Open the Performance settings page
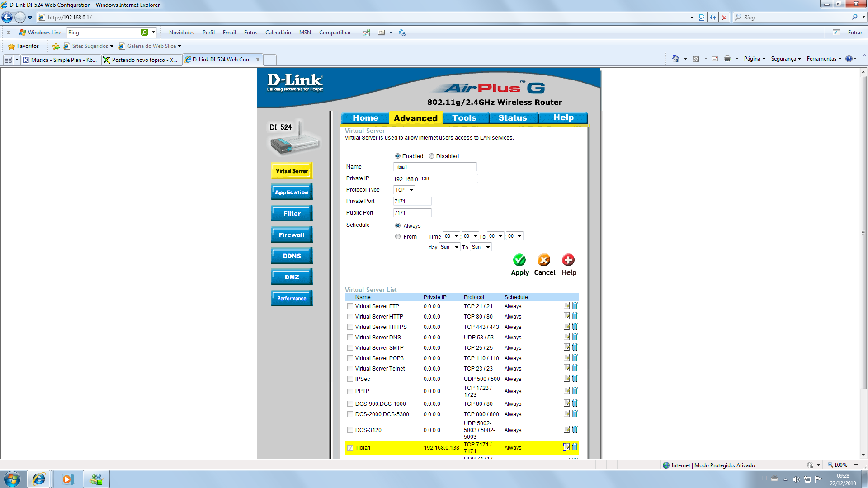The image size is (868, 488). (x=292, y=298)
